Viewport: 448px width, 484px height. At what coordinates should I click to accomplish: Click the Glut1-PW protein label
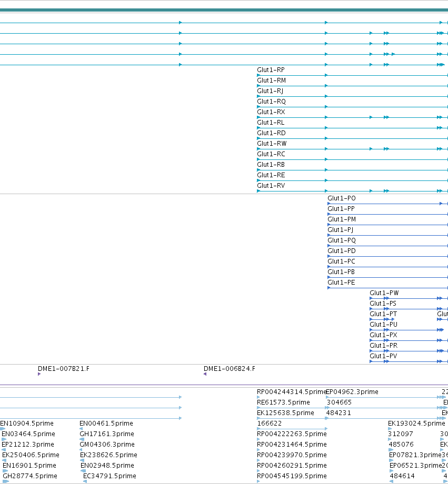[384, 293]
